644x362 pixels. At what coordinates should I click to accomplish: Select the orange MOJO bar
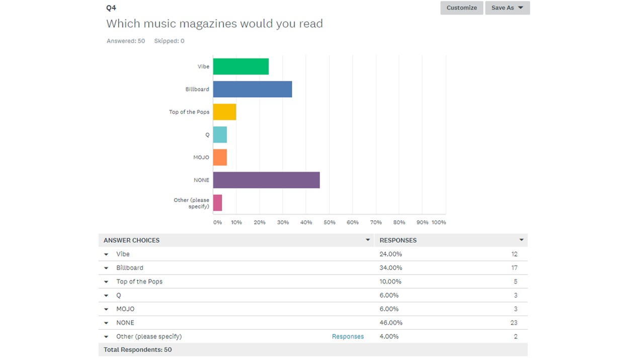click(220, 157)
